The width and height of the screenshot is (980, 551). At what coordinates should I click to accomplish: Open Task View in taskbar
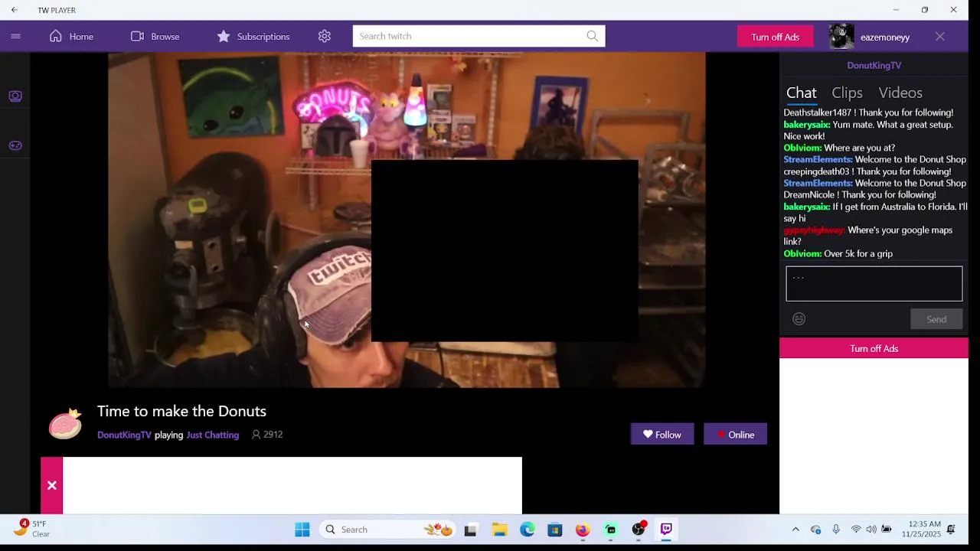coord(471,530)
